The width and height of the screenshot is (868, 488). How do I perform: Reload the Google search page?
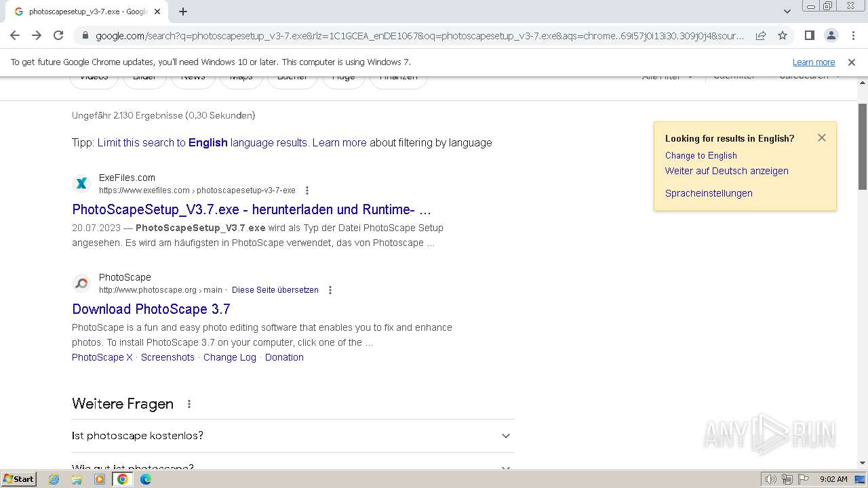click(58, 35)
